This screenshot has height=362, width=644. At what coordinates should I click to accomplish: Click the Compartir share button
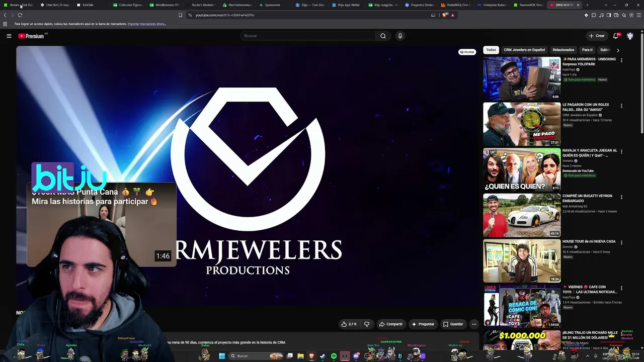tap(391, 324)
